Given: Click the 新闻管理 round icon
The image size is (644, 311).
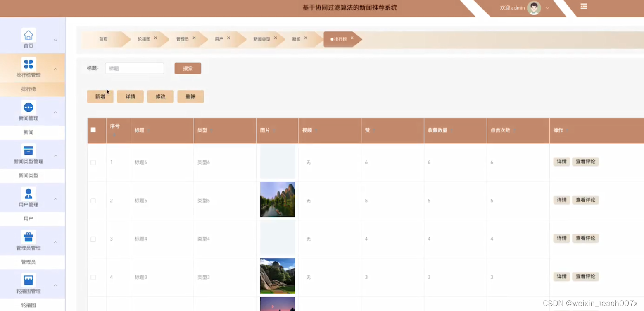Looking at the screenshot, I should pyautogui.click(x=29, y=108).
